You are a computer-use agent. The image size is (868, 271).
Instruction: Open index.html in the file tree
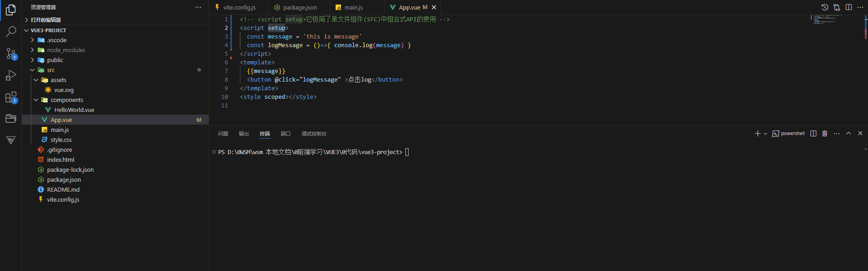click(x=115, y=160)
